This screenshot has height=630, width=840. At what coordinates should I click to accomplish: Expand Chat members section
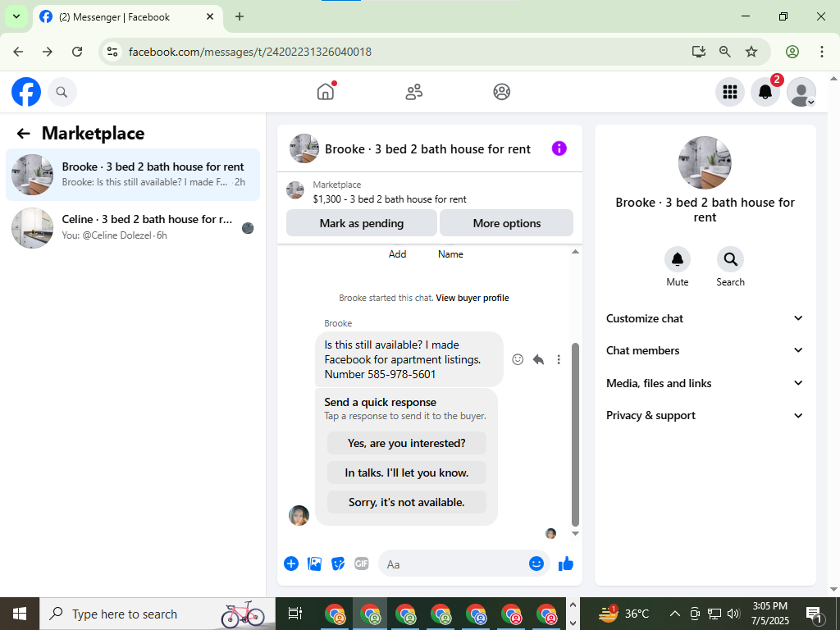click(x=705, y=350)
